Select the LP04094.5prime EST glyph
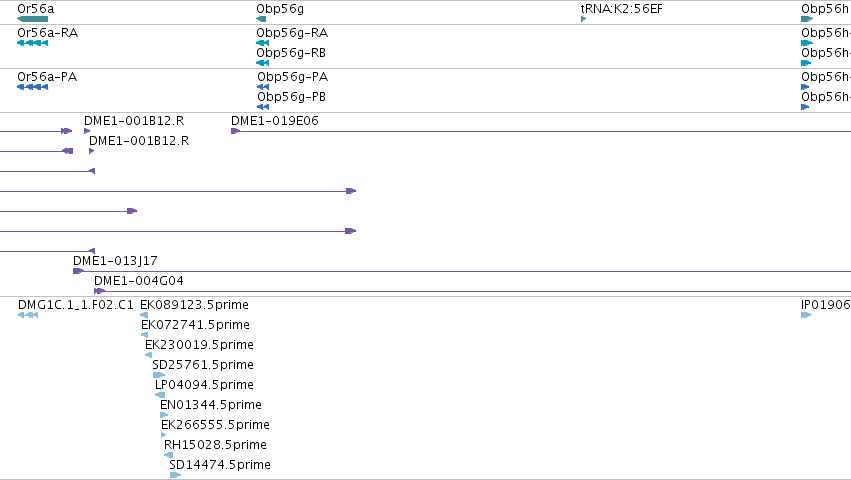The image size is (851, 480). tap(160, 395)
